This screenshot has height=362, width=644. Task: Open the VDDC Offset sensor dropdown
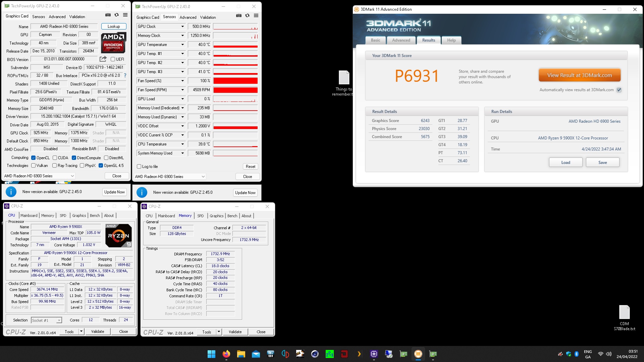tap(182, 126)
